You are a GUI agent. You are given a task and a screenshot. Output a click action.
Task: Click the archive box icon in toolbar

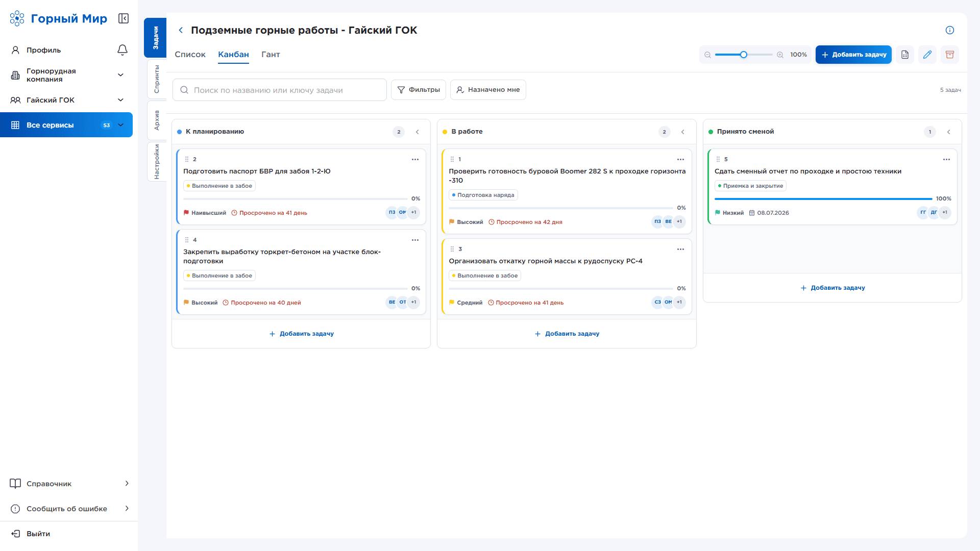coord(950,55)
